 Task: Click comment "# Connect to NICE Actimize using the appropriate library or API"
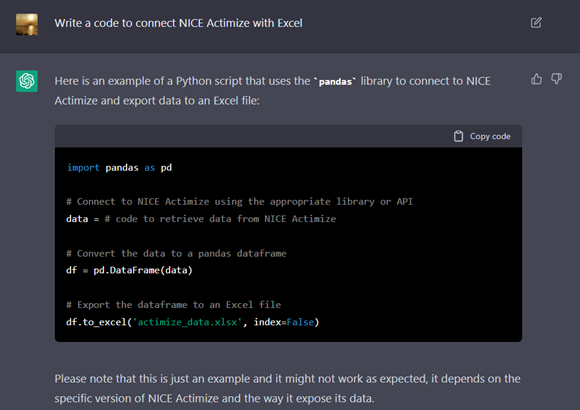(239, 202)
